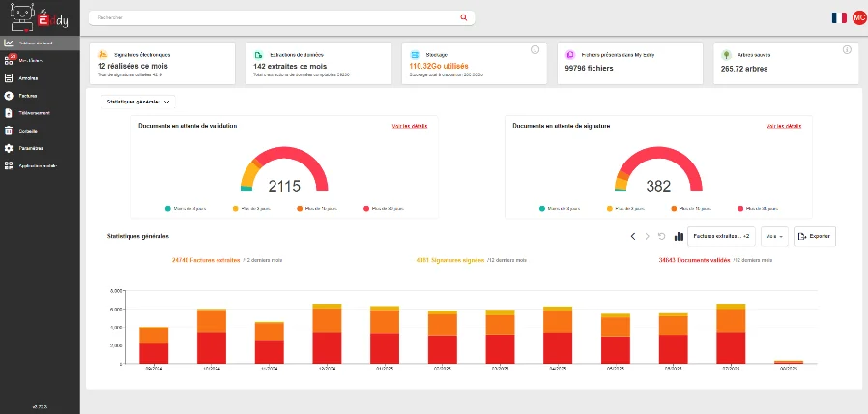Switch chart type with bar chart icon
Screen dimensions: 868x414
[679, 236]
